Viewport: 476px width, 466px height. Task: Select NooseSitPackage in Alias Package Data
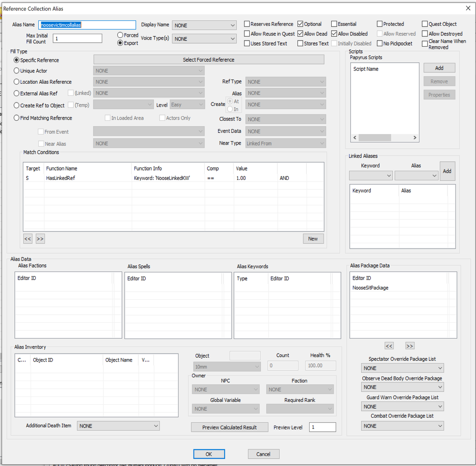click(x=370, y=288)
